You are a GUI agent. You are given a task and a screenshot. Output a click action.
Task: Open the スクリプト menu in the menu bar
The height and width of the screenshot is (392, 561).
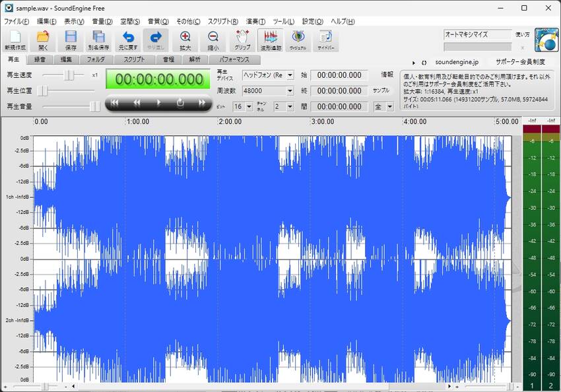(x=223, y=22)
